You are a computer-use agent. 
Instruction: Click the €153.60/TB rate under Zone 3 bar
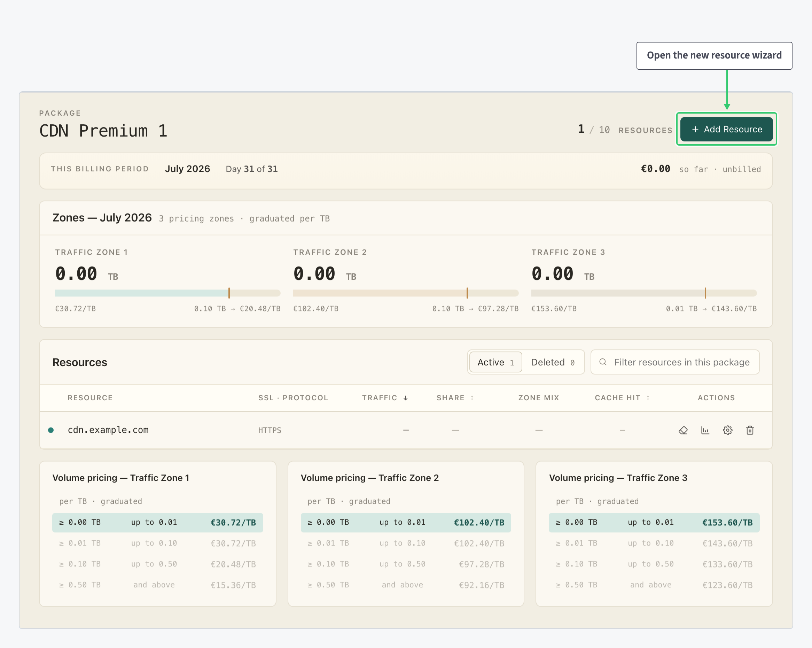[x=554, y=309]
